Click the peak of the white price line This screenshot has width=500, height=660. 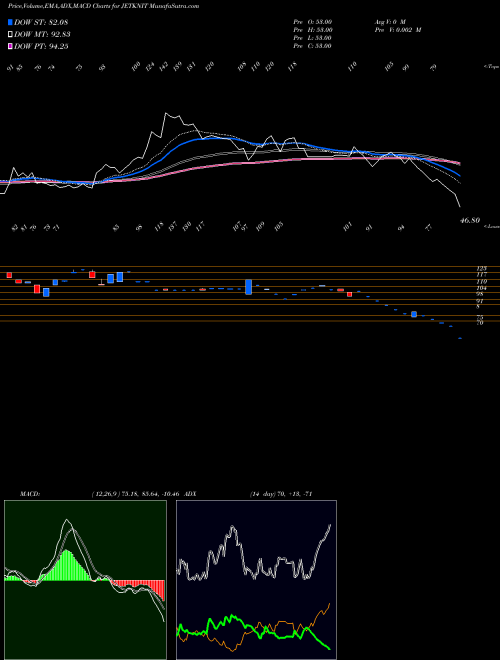pyautogui.click(x=166, y=113)
